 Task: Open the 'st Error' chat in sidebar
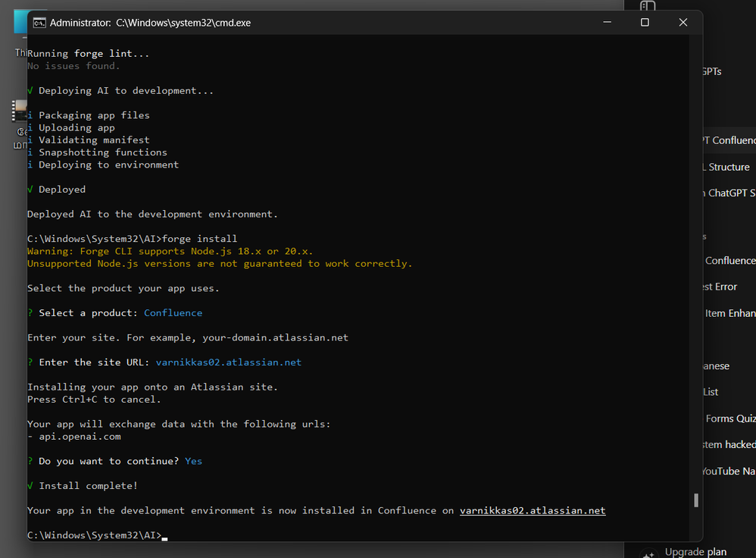click(x=720, y=287)
